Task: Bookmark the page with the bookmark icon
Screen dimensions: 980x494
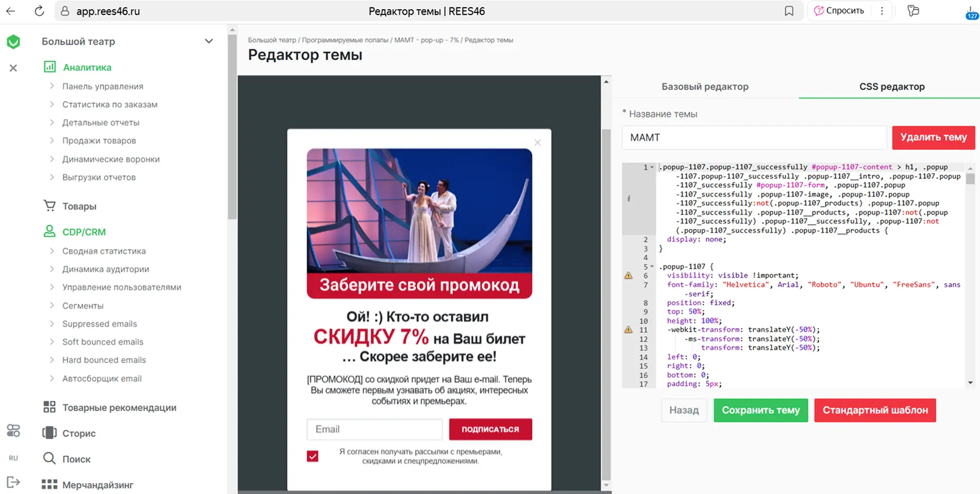Action: (x=789, y=11)
